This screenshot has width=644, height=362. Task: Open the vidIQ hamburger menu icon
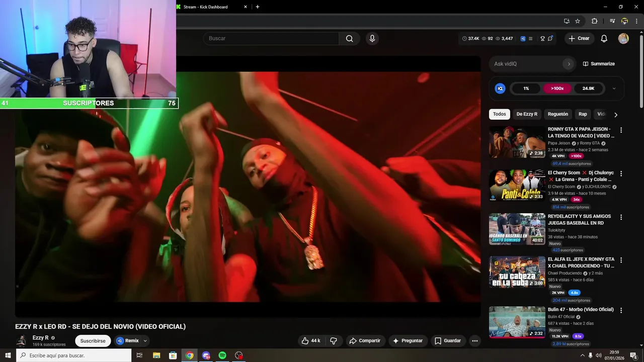coord(530,39)
